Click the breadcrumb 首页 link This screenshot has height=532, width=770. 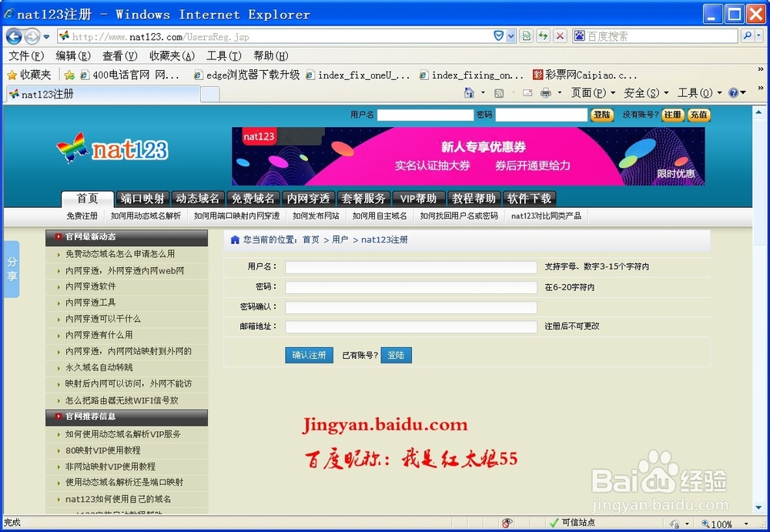point(311,239)
